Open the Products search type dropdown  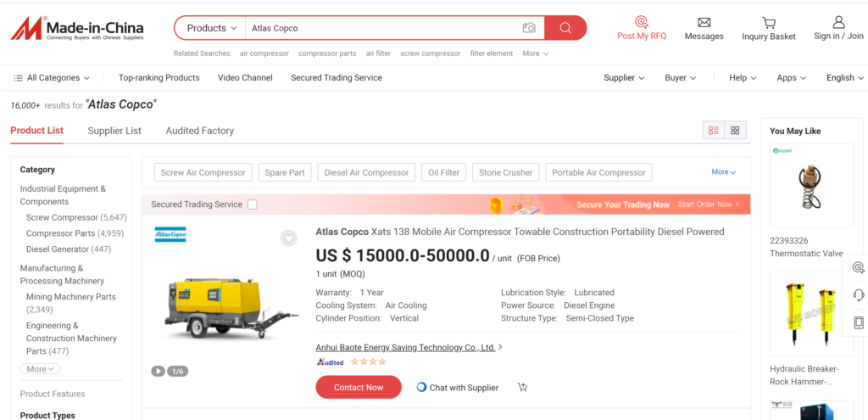[211, 28]
